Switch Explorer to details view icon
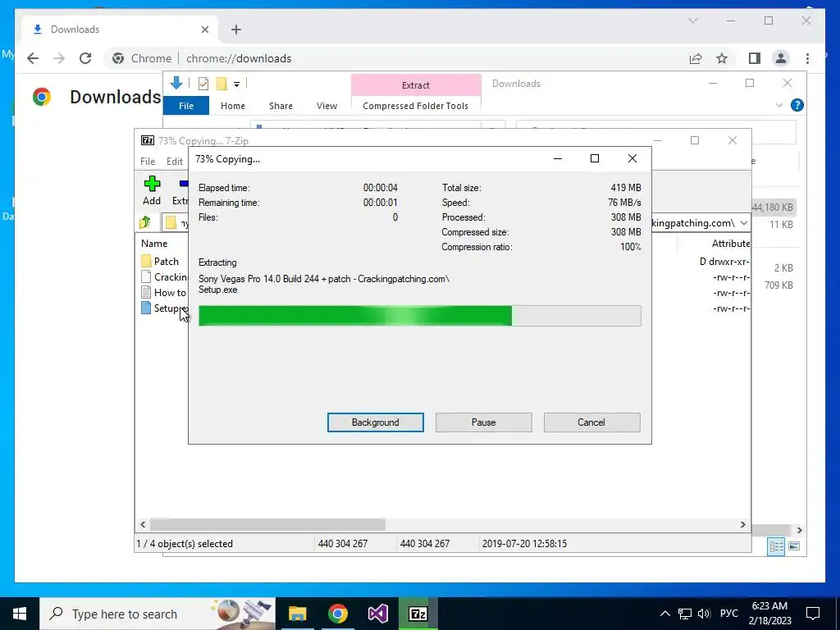The width and height of the screenshot is (840, 630). coord(776,546)
